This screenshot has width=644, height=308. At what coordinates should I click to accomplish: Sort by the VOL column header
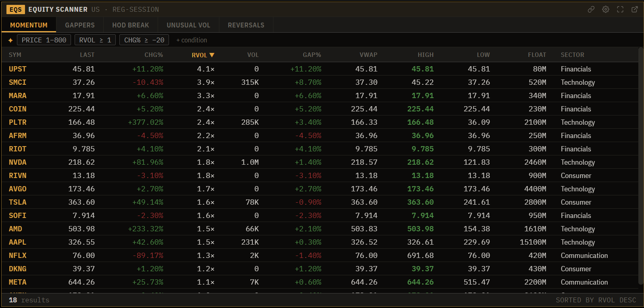tap(253, 55)
